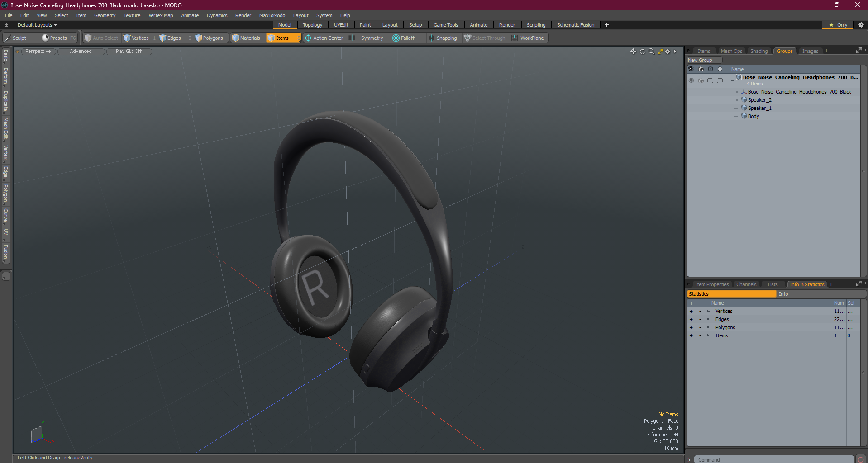Toggle the Only star button
This screenshot has width=868, height=463.
pos(838,25)
